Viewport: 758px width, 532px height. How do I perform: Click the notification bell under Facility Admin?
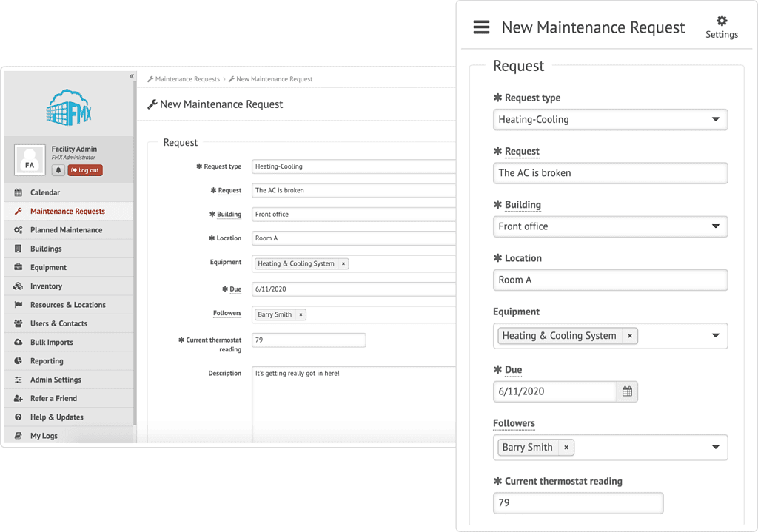[58, 170]
